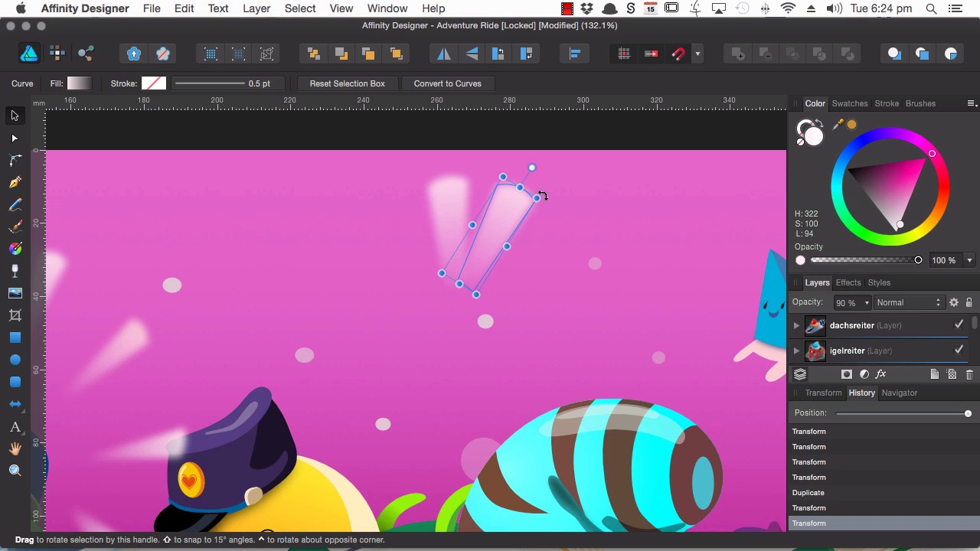Switch to Draw Persona
This screenshot has width=980, height=551.
tap(29, 54)
